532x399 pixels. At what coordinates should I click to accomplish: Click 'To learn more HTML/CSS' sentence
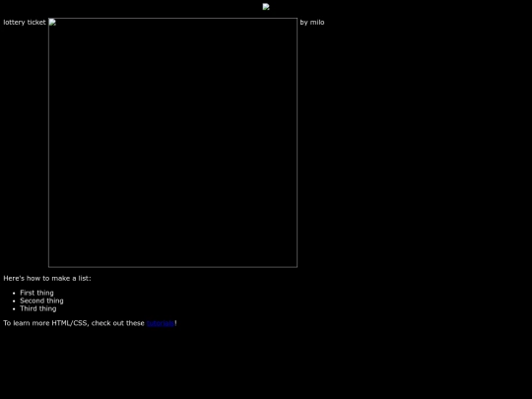coord(90,323)
